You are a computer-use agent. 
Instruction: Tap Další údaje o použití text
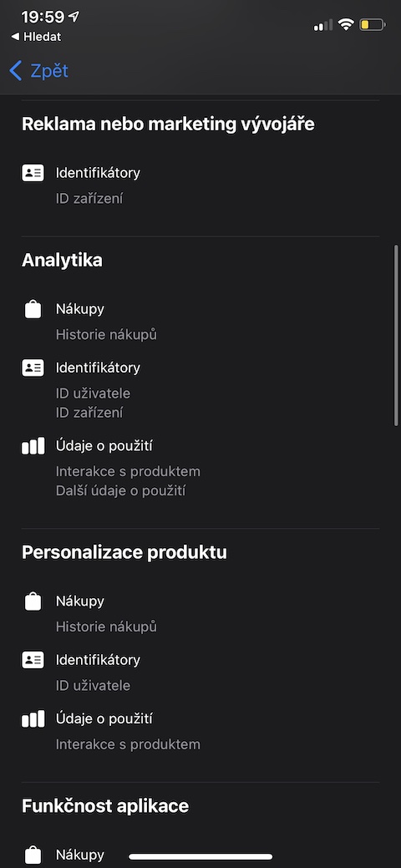pyautogui.click(x=120, y=490)
